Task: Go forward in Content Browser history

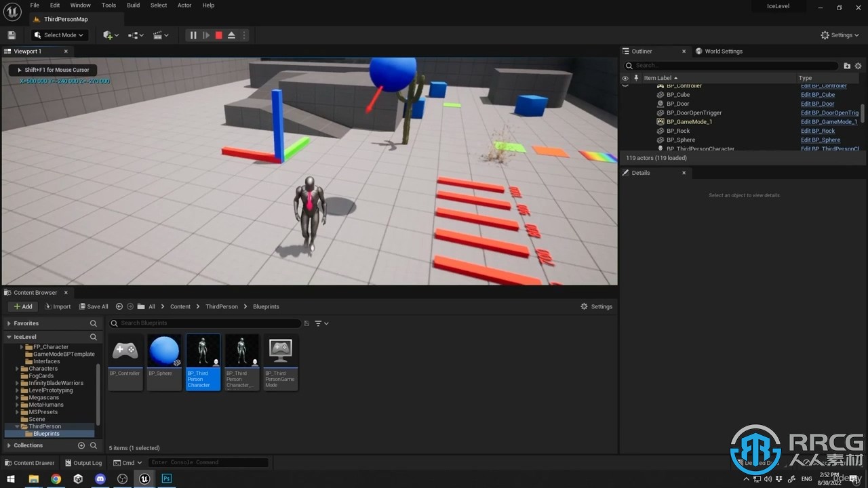Action: pyautogui.click(x=130, y=306)
